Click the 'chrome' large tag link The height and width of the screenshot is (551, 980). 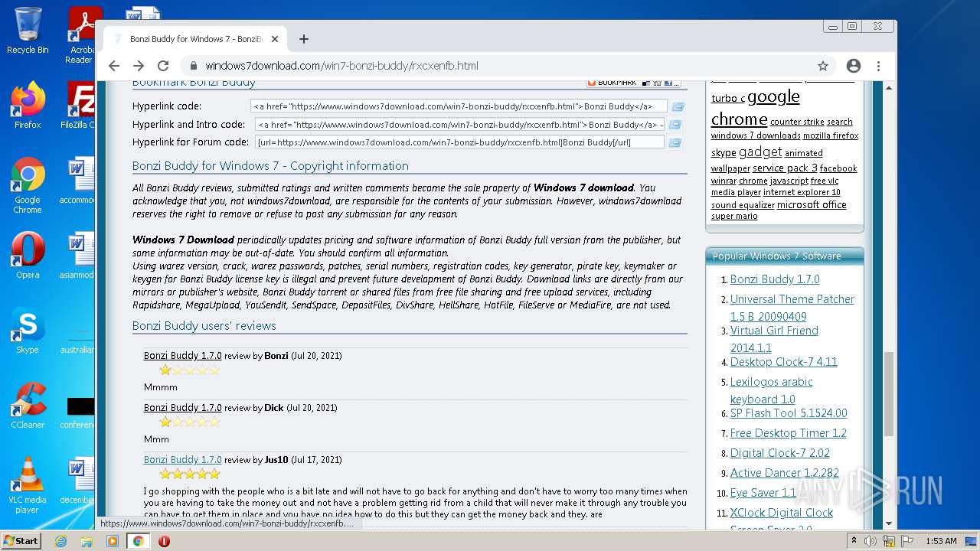point(739,119)
